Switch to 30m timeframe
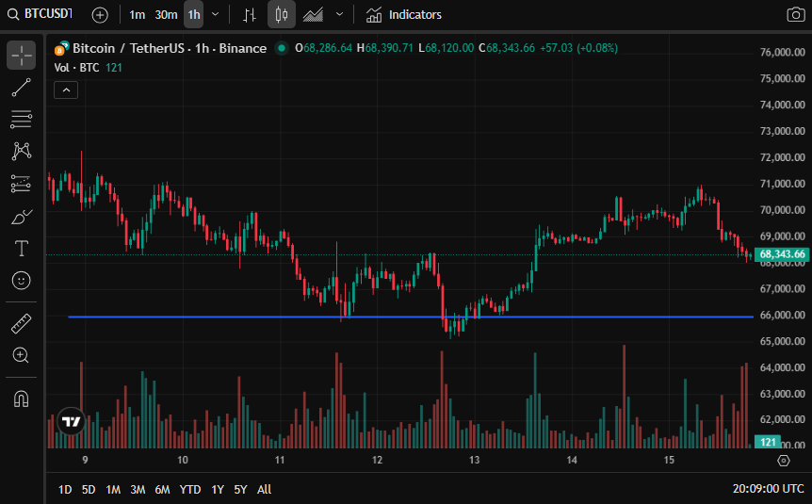Screen dimensions: 812x504 (x=166, y=15)
